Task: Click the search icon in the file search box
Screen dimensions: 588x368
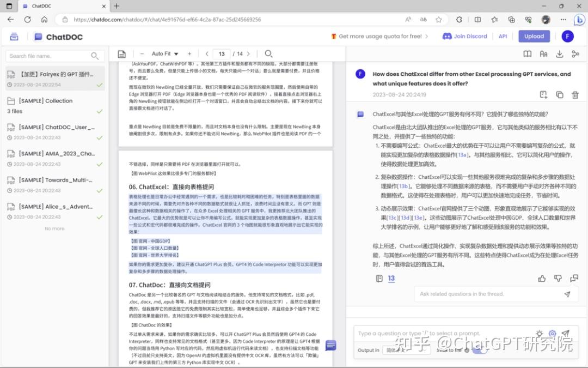Action: [x=95, y=56]
